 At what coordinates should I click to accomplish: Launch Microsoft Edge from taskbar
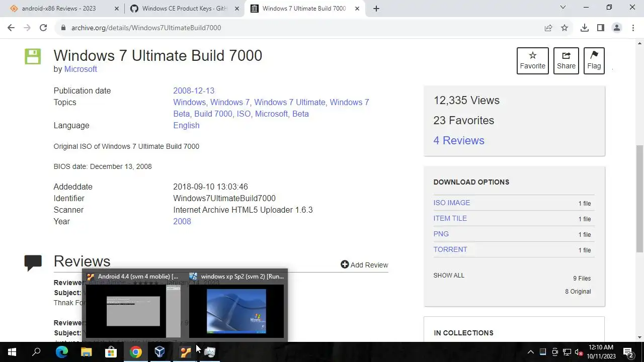61,352
